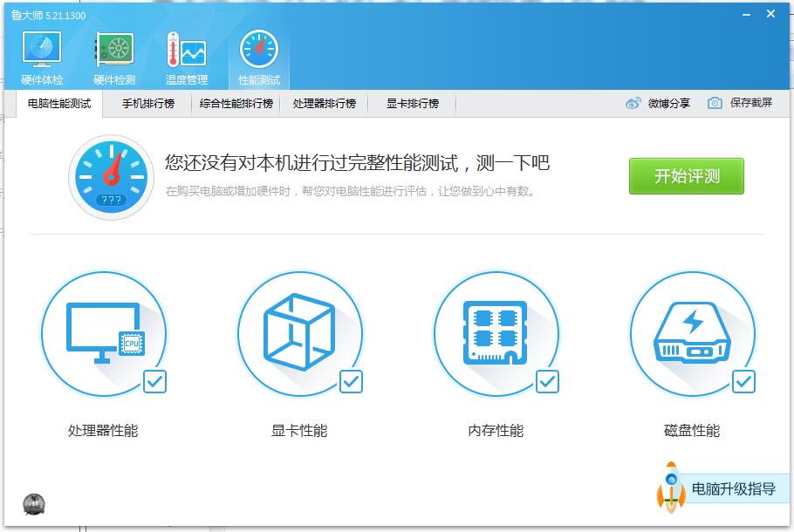This screenshot has height=532, width=794.
Task: Open 硬件检测 hardware detection icon
Action: click(x=114, y=50)
